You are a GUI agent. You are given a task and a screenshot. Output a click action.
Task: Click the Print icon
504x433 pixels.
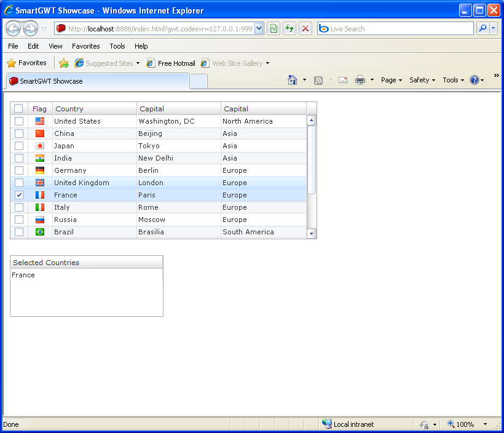pos(360,80)
